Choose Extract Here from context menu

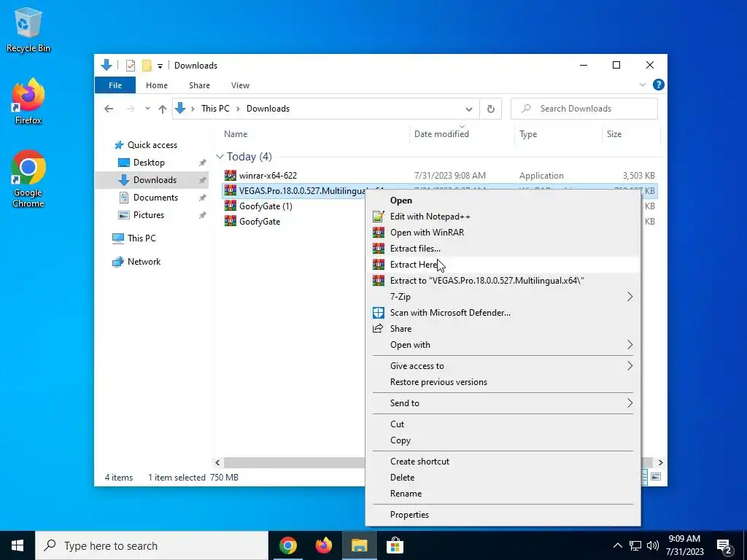point(503,265)
